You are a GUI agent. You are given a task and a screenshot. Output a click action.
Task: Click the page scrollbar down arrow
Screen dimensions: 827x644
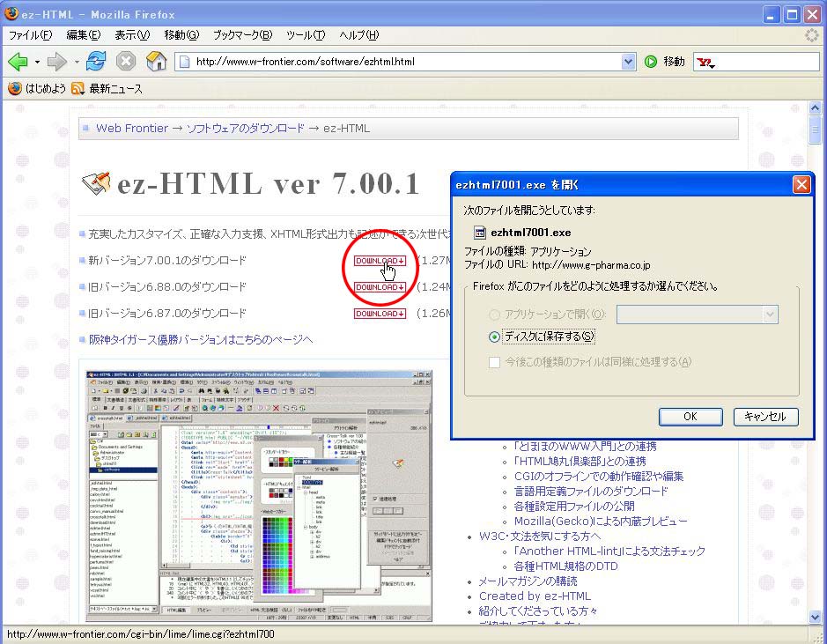pos(815,616)
